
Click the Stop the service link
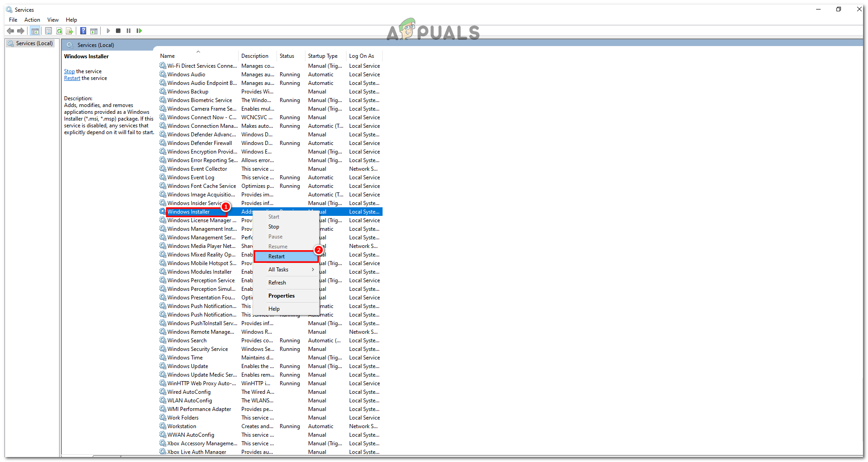(x=69, y=71)
